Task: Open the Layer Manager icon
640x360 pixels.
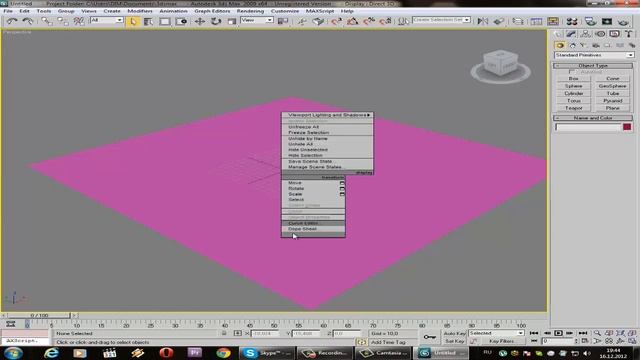Action: pos(518,21)
